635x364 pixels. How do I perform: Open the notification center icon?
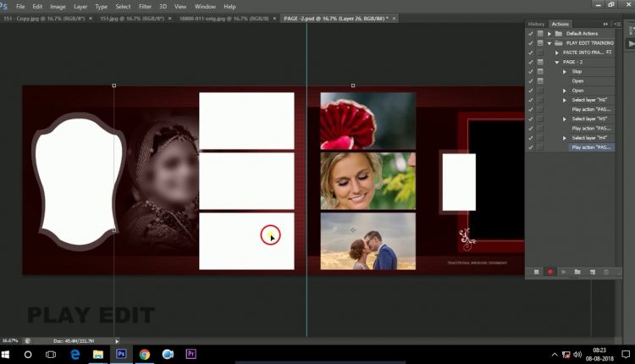(626, 355)
